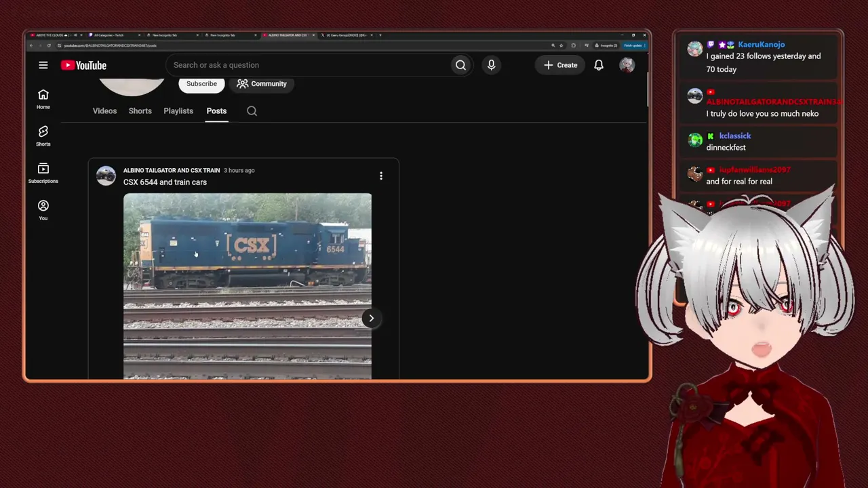The width and height of the screenshot is (868, 488).
Task: Click kclassick username in chat
Action: [x=735, y=136]
